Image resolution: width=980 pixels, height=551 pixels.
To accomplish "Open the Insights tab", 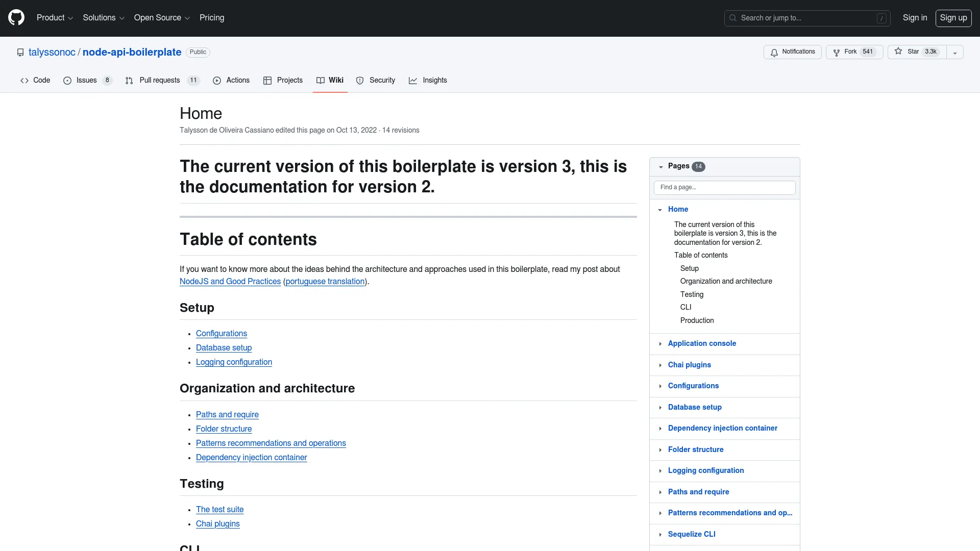I will point(428,81).
